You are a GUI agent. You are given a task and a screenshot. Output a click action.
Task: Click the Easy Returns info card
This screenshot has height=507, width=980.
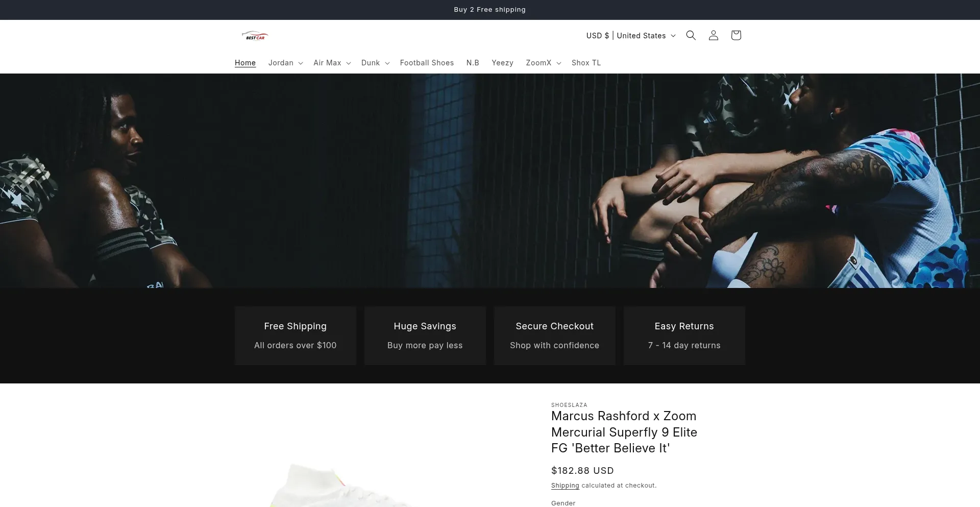point(684,335)
